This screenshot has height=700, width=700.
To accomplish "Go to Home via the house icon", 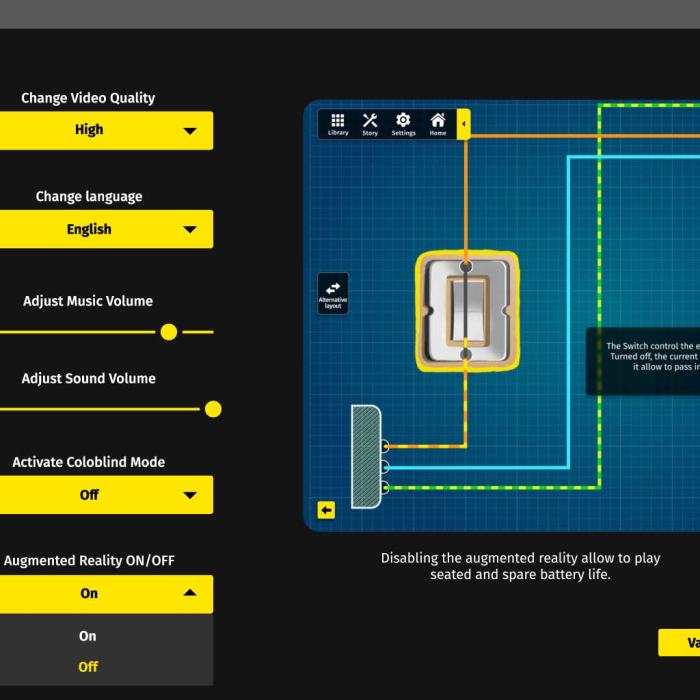I will (x=438, y=124).
